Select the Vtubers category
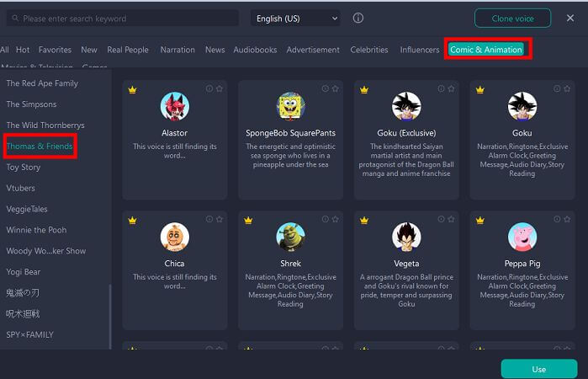This screenshot has height=379, width=588. 21,188
